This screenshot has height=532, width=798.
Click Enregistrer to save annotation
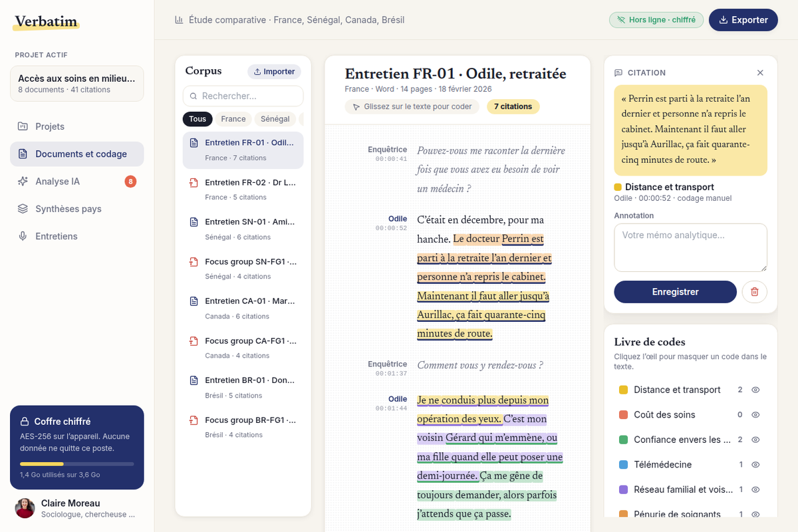[x=675, y=292]
